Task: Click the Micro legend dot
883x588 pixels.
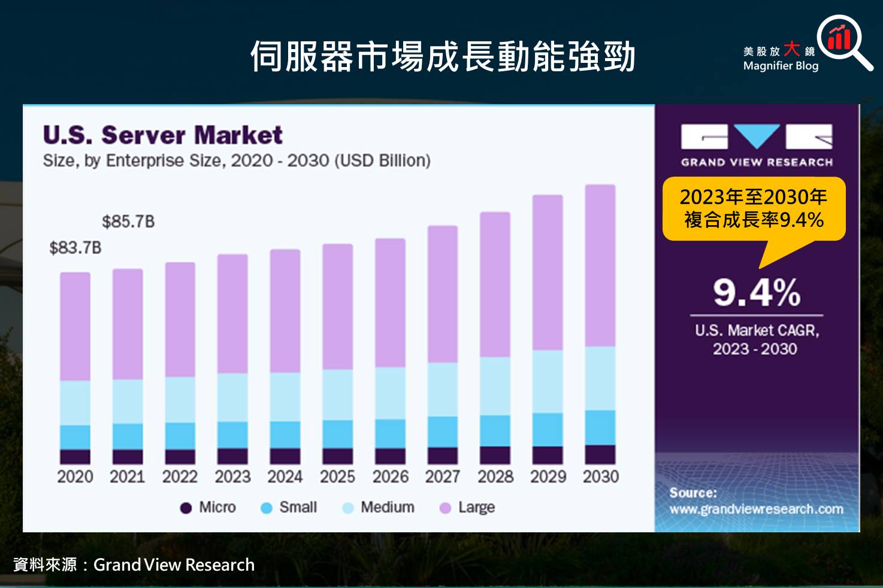Action: click(186, 508)
